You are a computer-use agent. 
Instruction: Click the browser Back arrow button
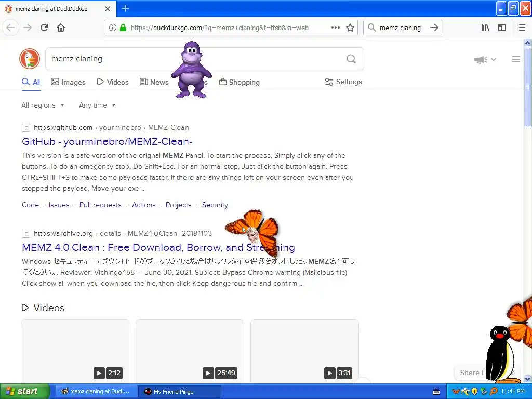10,28
